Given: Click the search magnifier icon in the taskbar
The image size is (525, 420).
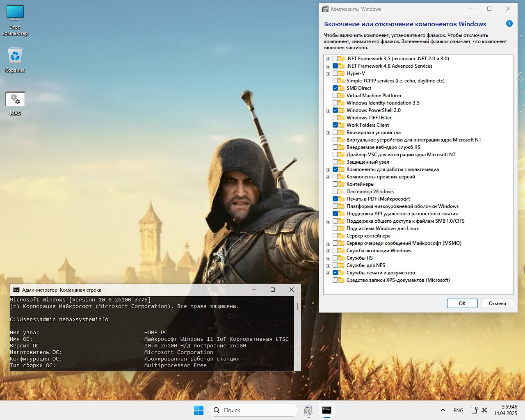Looking at the screenshot, I should [x=217, y=410].
